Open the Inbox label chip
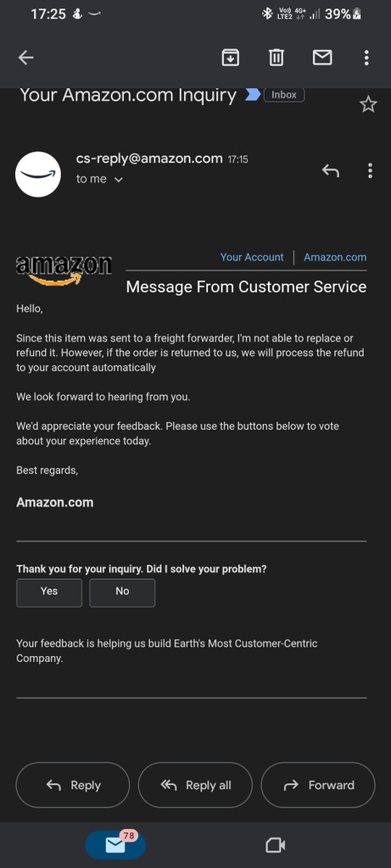The height and width of the screenshot is (868, 391). pos(284,95)
